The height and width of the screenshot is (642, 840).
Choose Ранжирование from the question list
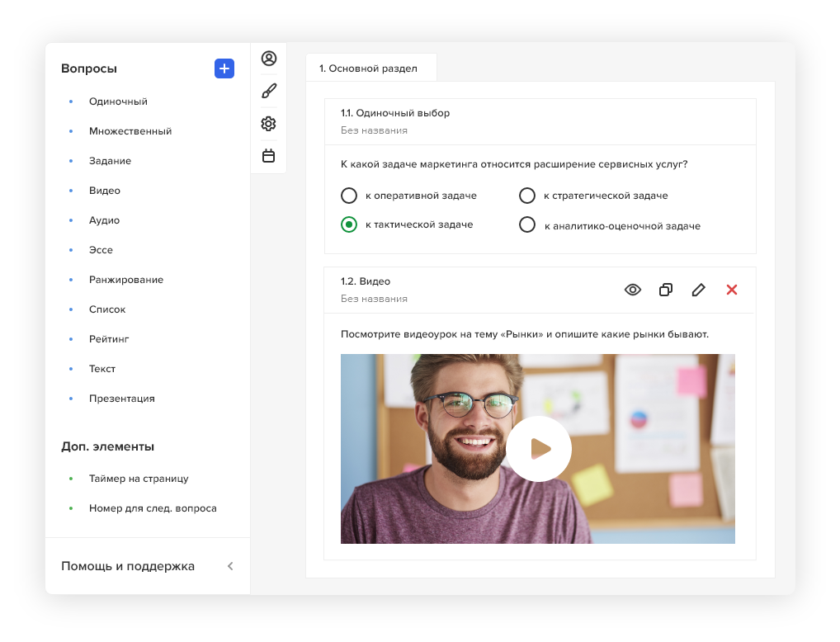[126, 280]
